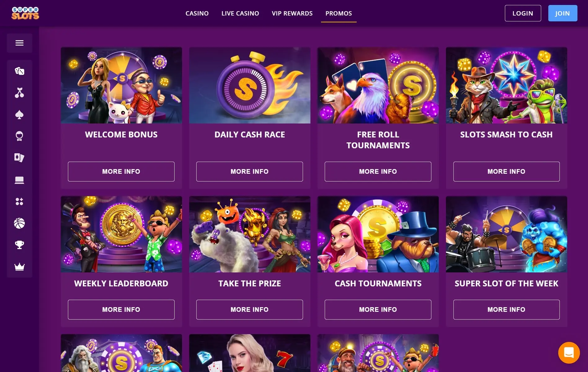Click the basketball sports sidebar icon

pyautogui.click(x=20, y=223)
